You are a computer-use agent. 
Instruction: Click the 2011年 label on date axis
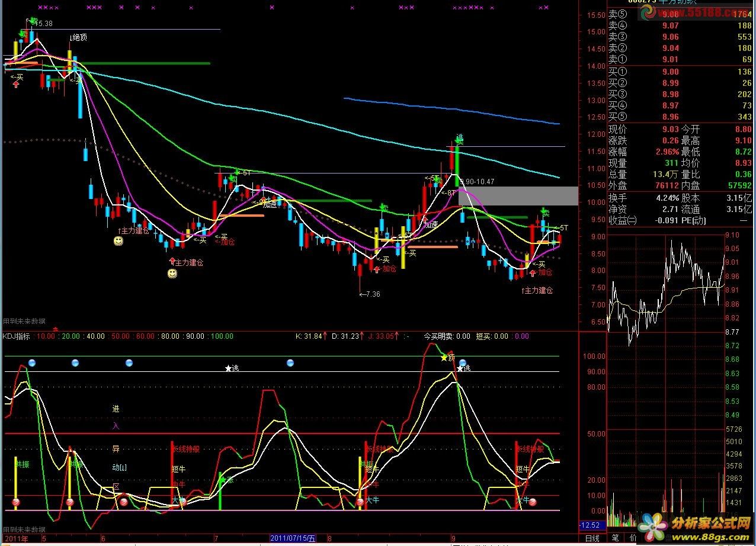pos(15,538)
